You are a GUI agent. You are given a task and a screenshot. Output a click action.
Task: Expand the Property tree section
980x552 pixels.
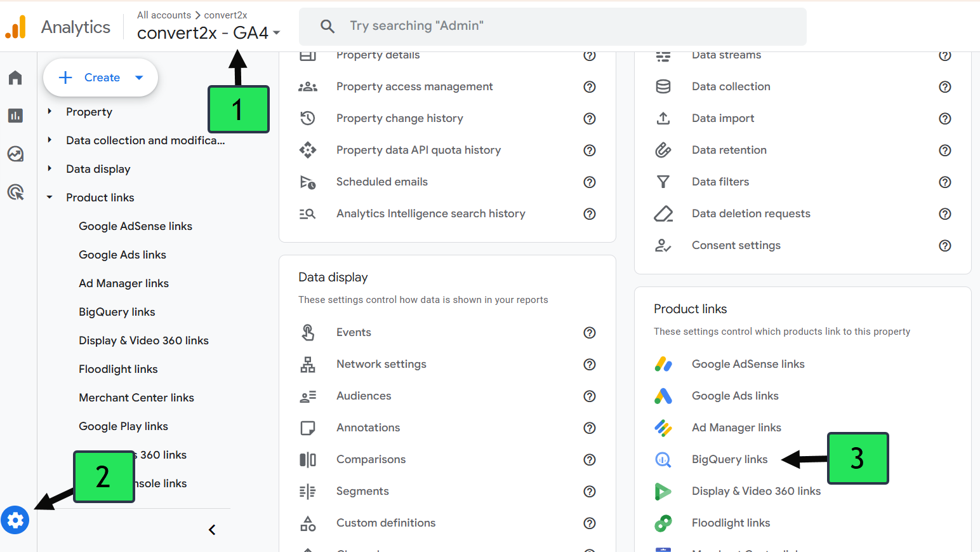[50, 112]
